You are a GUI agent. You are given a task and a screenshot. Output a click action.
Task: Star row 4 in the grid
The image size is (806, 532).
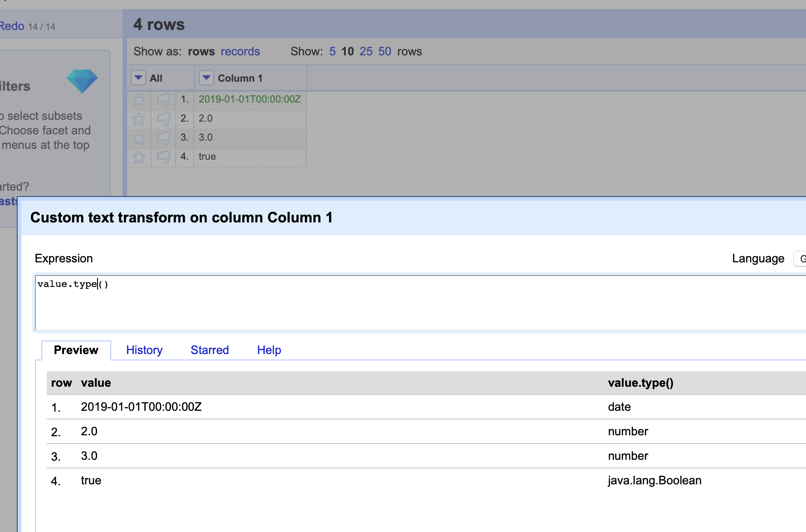pyautogui.click(x=139, y=157)
